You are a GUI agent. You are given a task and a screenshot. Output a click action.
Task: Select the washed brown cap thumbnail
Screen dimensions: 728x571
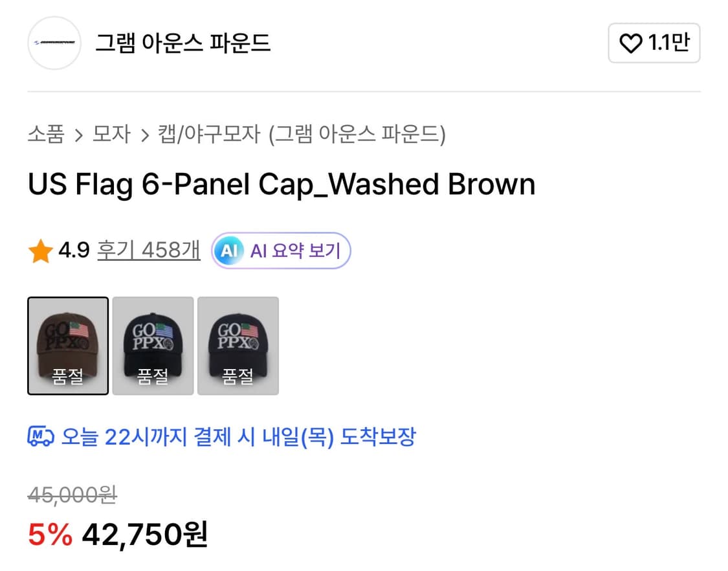[x=67, y=345]
